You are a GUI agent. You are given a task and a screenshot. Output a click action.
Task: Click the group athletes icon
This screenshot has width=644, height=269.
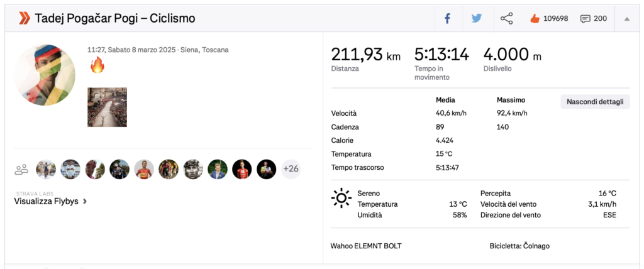[22, 169]
